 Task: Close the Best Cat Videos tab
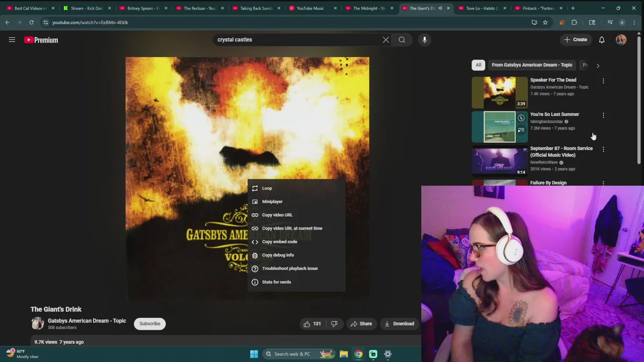click(x=53, y=8)
